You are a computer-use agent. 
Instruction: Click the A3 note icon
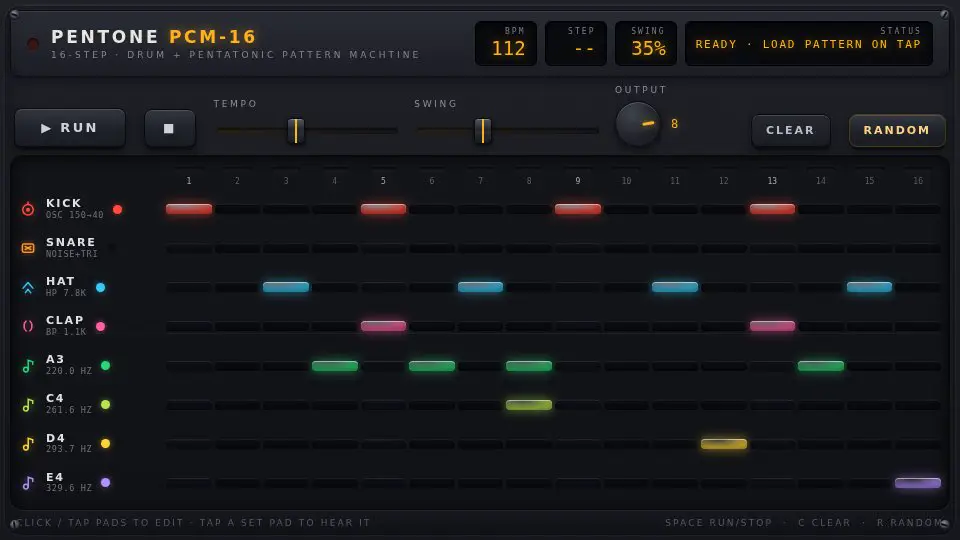28,366
